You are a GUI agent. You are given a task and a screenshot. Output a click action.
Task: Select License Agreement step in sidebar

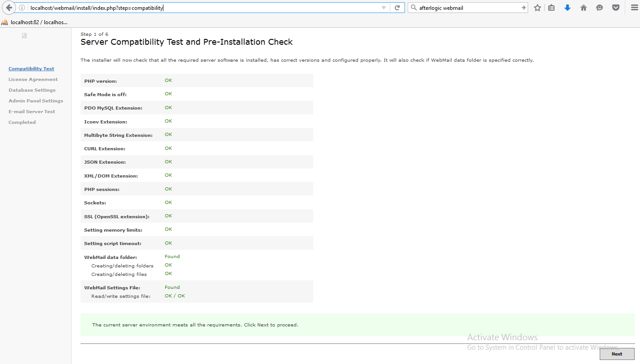point(33,79)
